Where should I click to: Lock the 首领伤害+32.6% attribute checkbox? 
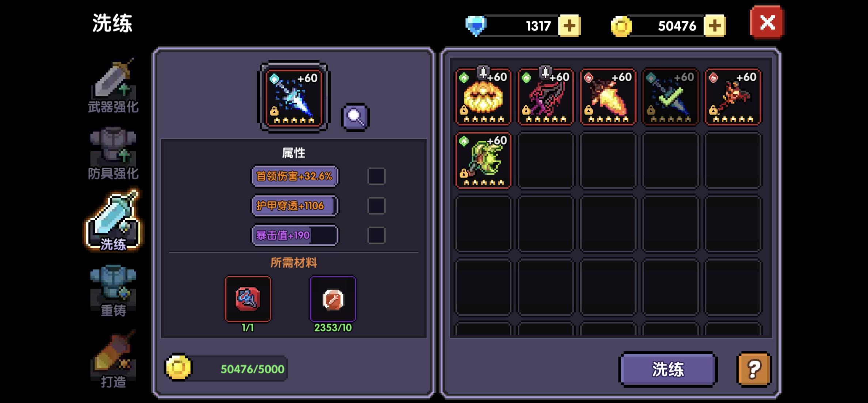point(376,176)
